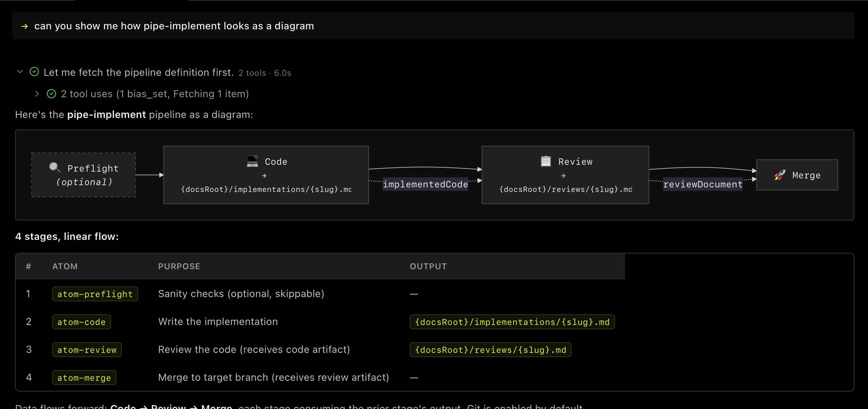The height and width of the screenshot is (409, 868).
Task: Click the clipboard icon in Review node
Action: tap(545, 161)
